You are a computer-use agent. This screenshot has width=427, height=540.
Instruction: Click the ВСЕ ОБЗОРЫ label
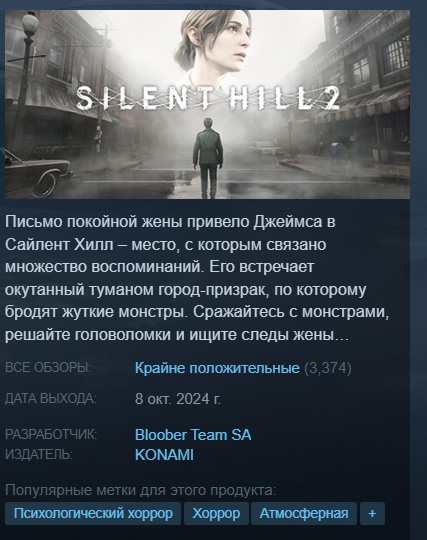pos(48,368)
